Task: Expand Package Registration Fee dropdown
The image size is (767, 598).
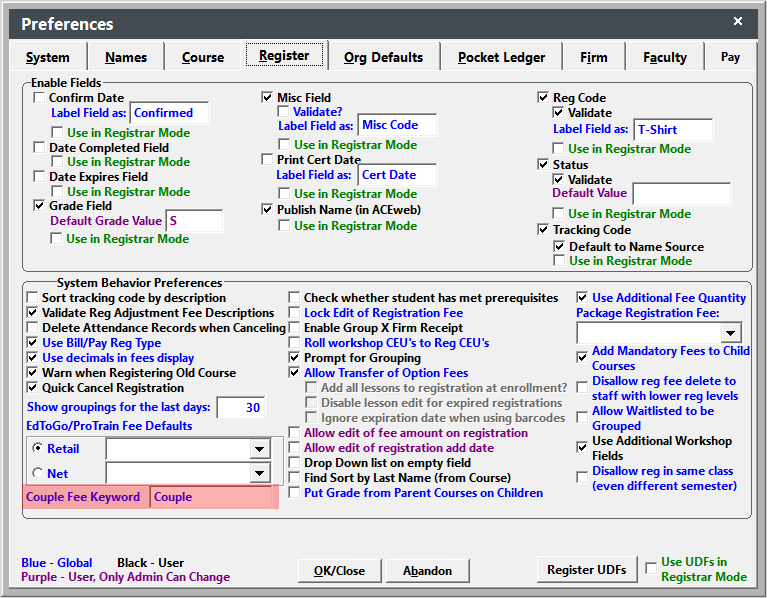Action: [731, 333]
